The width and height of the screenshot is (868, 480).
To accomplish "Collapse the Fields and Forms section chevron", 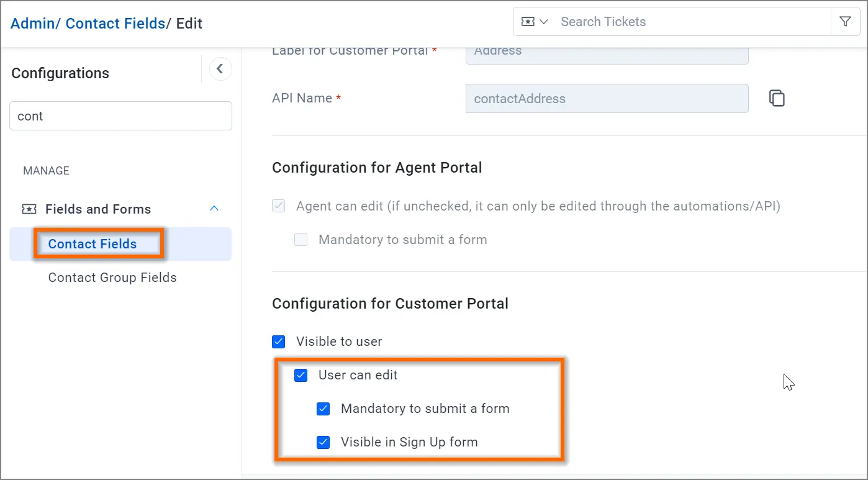I will pyautogui.click(x=214, y=209).
